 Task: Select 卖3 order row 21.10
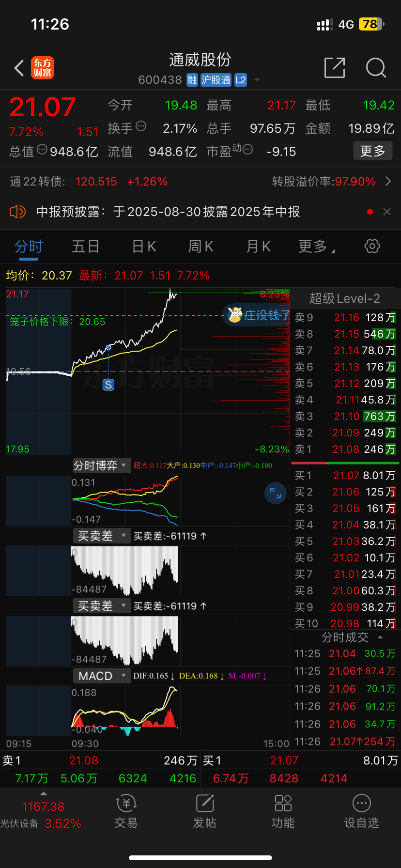tap(345, 416)
